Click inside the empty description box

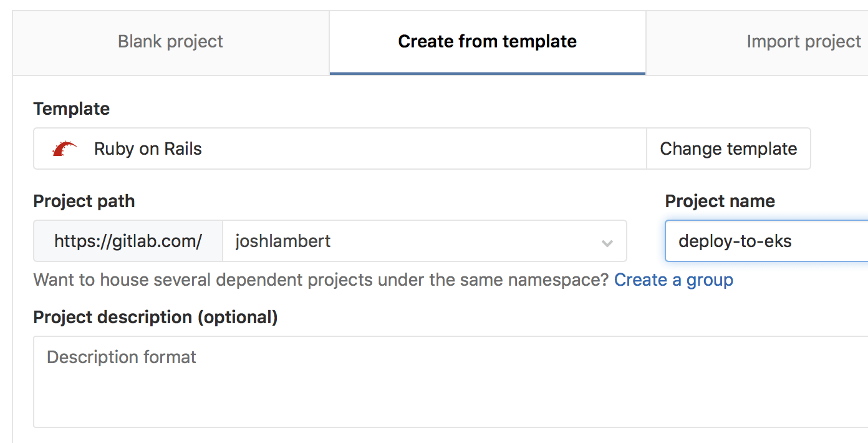coord(436,393)
